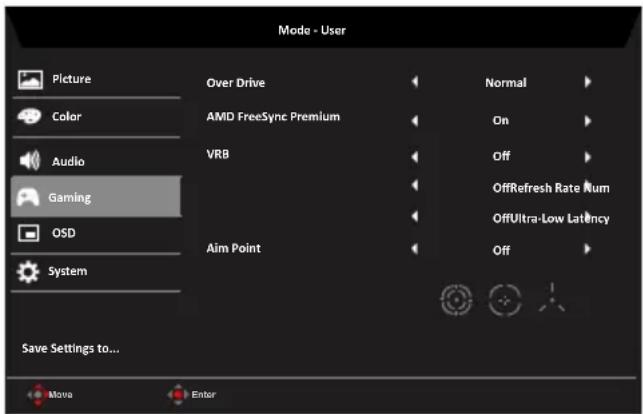
Task: Select the VRB setting label
Action: (218, 154)
